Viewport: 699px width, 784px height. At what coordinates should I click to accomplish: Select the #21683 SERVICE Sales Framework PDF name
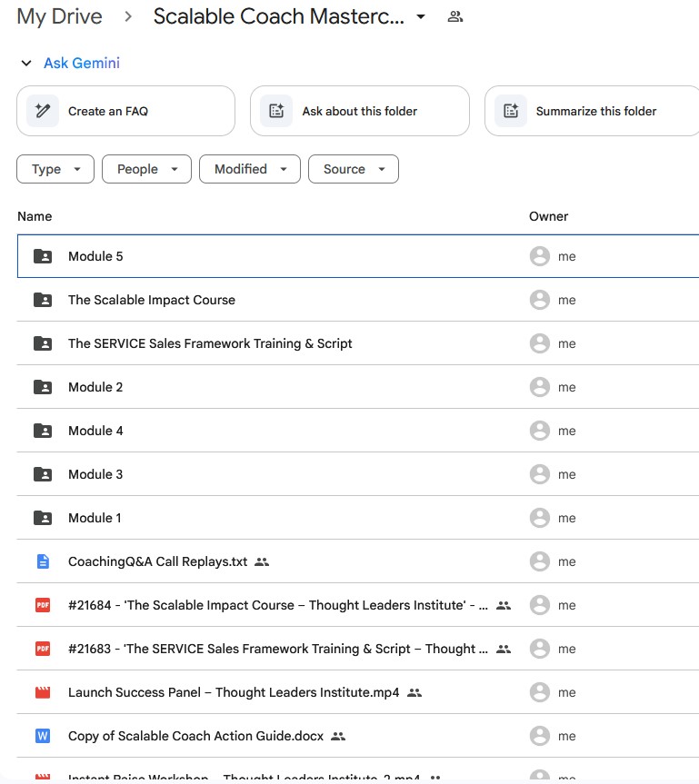pyautogui.click(x=278, y=649)
